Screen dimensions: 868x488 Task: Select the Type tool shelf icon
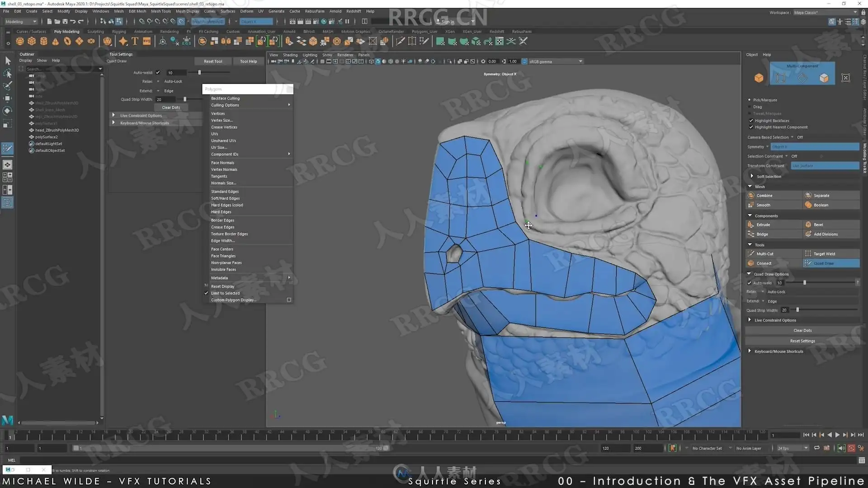point(135,42)
